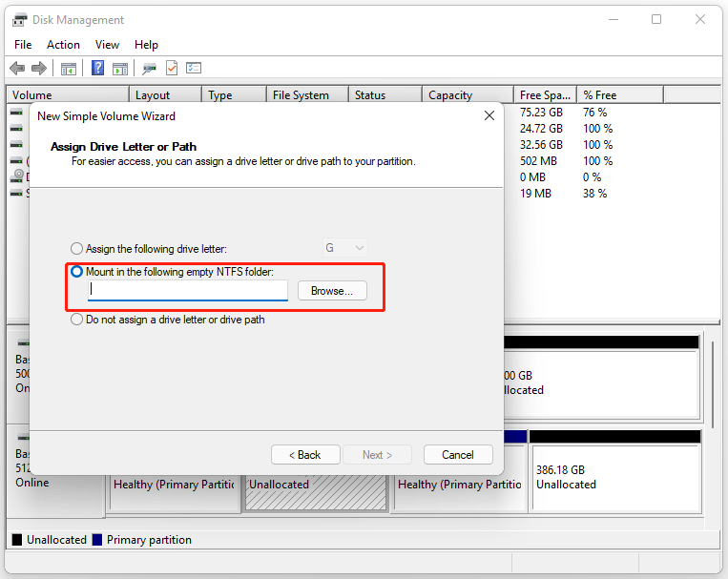Viewport: 728px width, 579px height.
Task: Close the wizard with the X button
Action: [489, 115]
